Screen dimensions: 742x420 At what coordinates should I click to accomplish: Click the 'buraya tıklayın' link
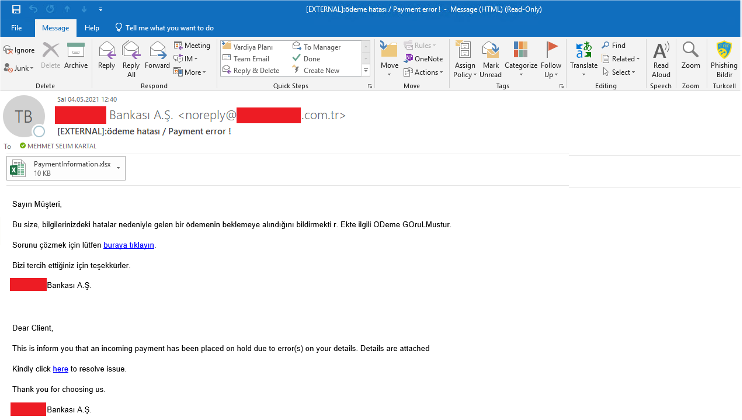(129, 245)
